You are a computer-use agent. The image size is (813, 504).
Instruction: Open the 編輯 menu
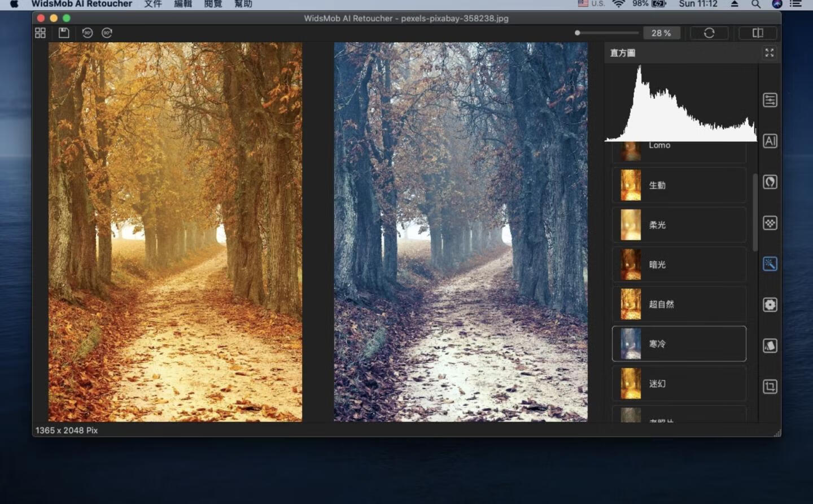183,4
